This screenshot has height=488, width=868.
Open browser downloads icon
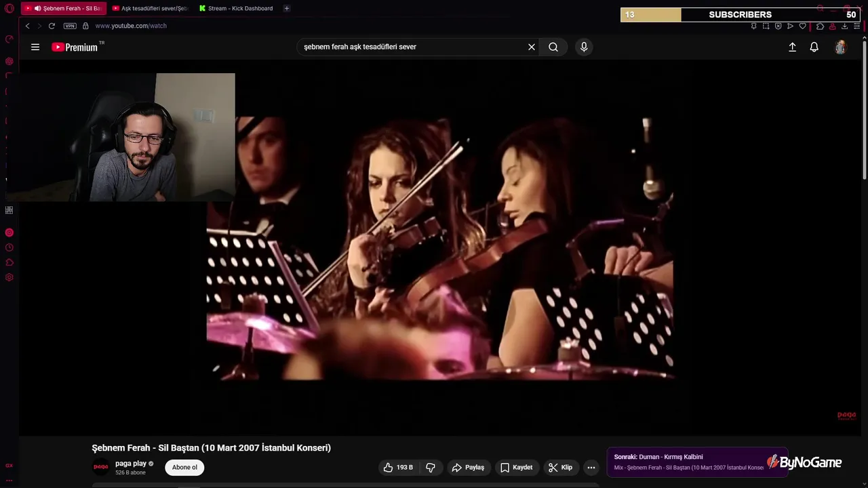pyautogui.click(x=844, y=26)
